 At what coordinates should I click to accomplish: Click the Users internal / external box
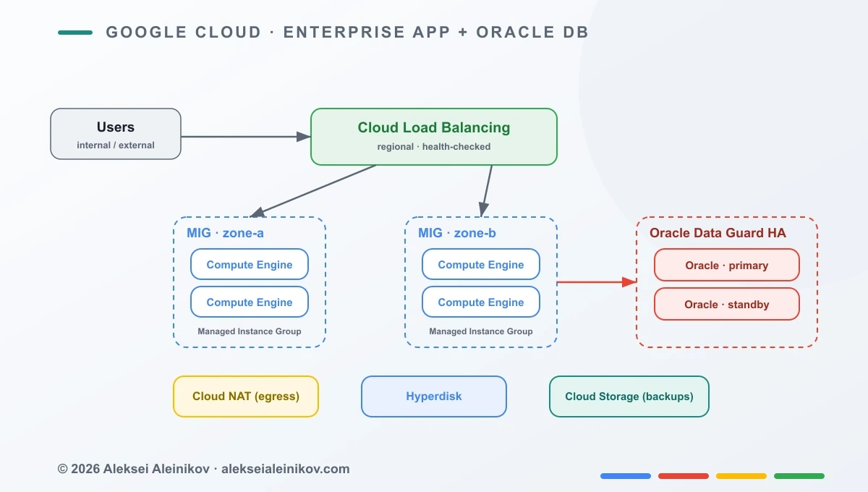pos(116,134)
